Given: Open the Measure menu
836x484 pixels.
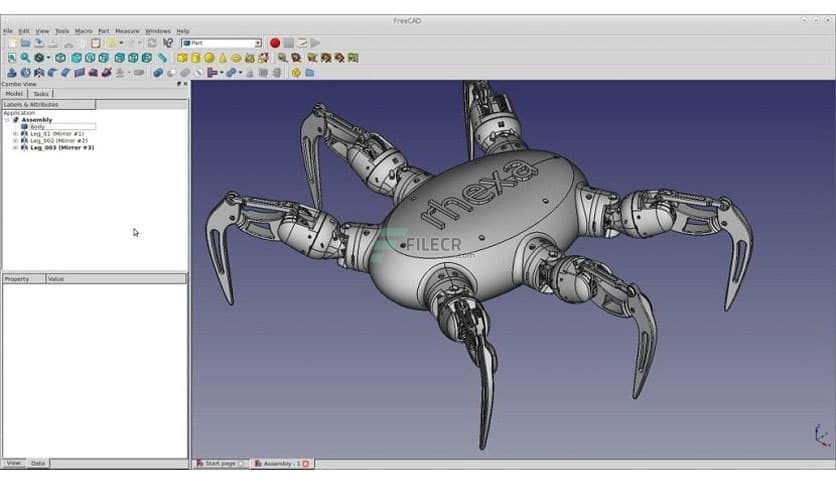Looking at the screenshot, I should pos(127,31).
